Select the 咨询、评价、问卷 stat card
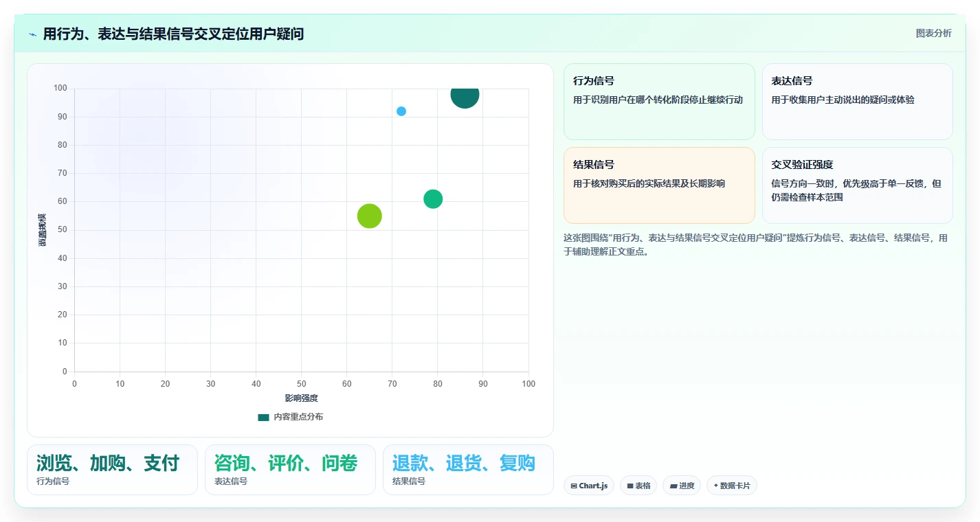Viewport: 980px width, 522px height. pyautogui.click(x=290, y=470)
